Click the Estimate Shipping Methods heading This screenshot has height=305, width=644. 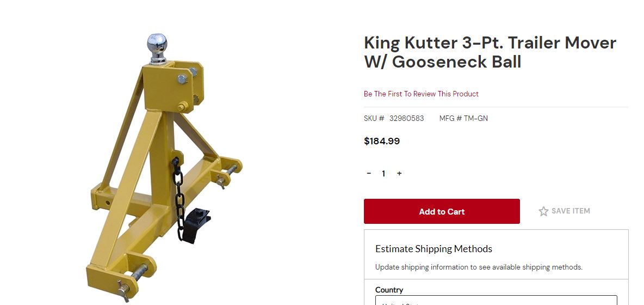pos(434,249)
